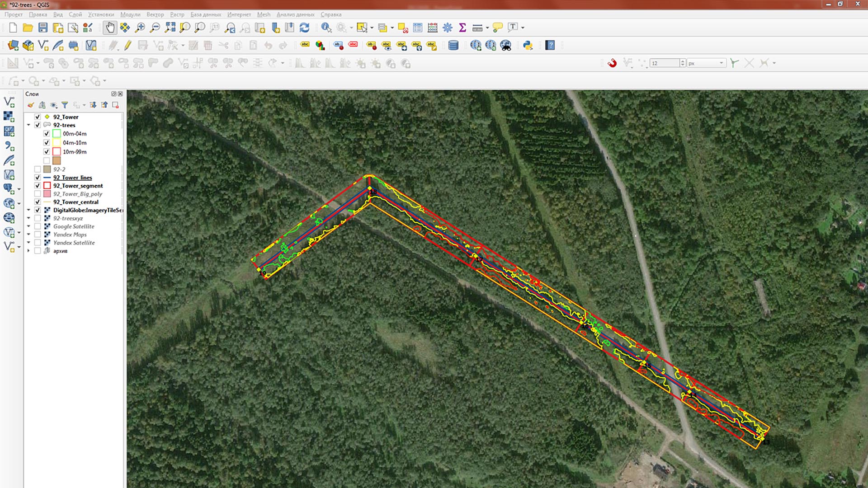The height and width of the screenshot is (488, 868).
Task: Click Add Raster Layer icon in sidebar
Action: click(x=9, y=116)
